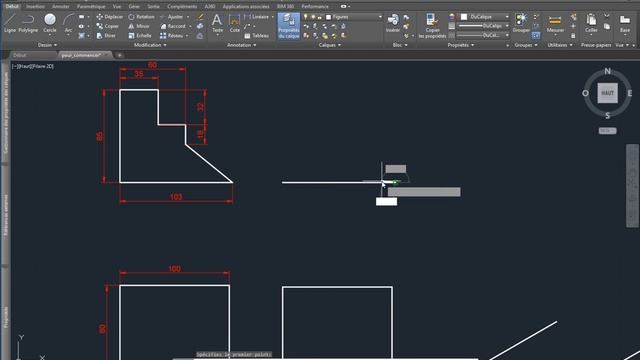Viewport: 640px width, 360px height.
Task: Open the Annoter ribbon tab
Action: (60, 7)
